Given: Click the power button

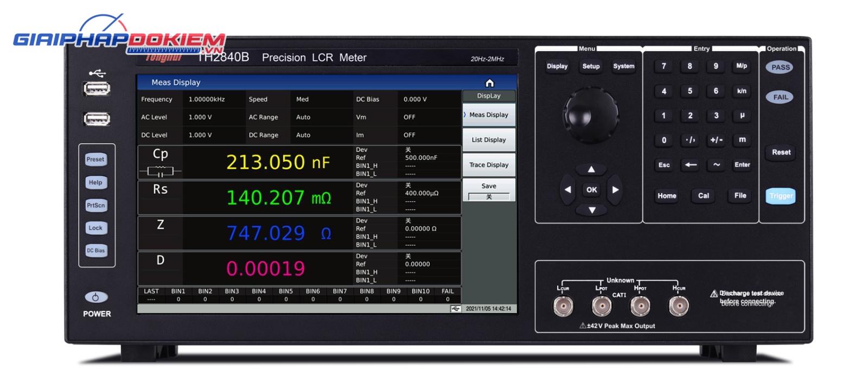Looking at the screenshot, I should pos(96,297).
